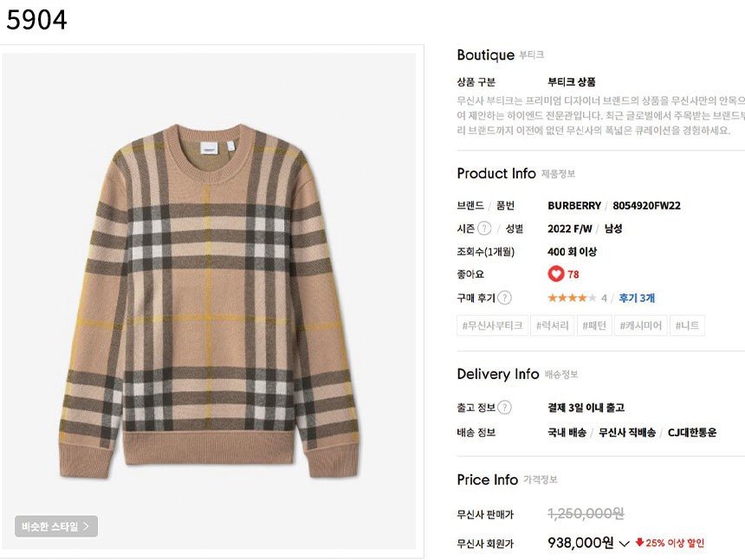
Task: Click the 비슷한 스타일 button
Action: [56, 526]
